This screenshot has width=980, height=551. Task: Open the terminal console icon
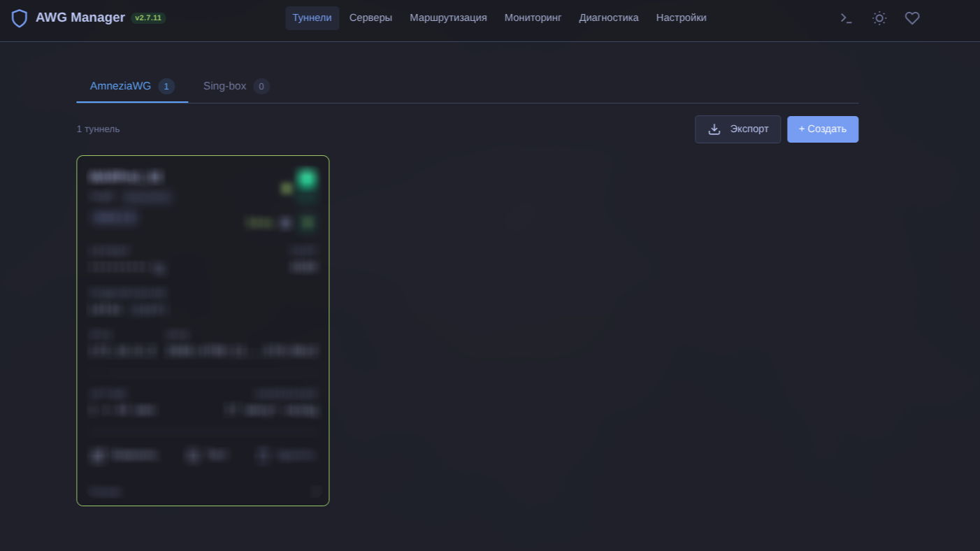pos(846,18)
